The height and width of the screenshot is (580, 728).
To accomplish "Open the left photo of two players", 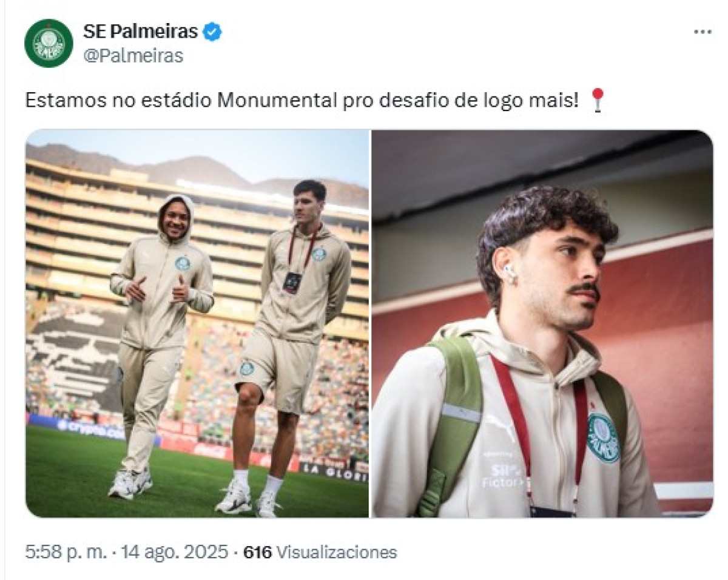I will tap(197, 323).
